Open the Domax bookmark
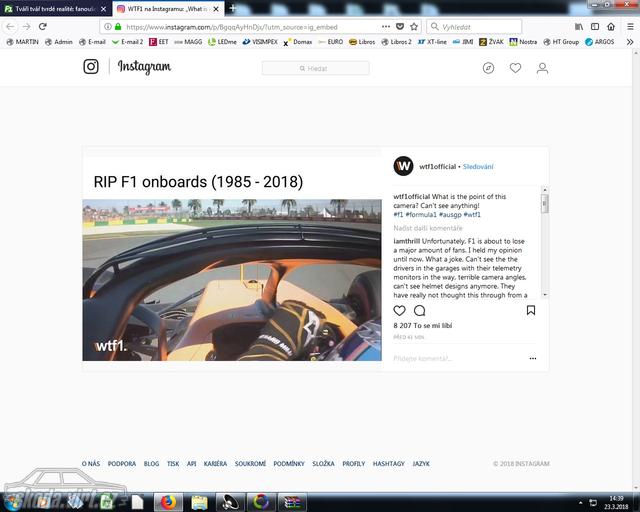The image size is (640, 512). tap(298, 42)
